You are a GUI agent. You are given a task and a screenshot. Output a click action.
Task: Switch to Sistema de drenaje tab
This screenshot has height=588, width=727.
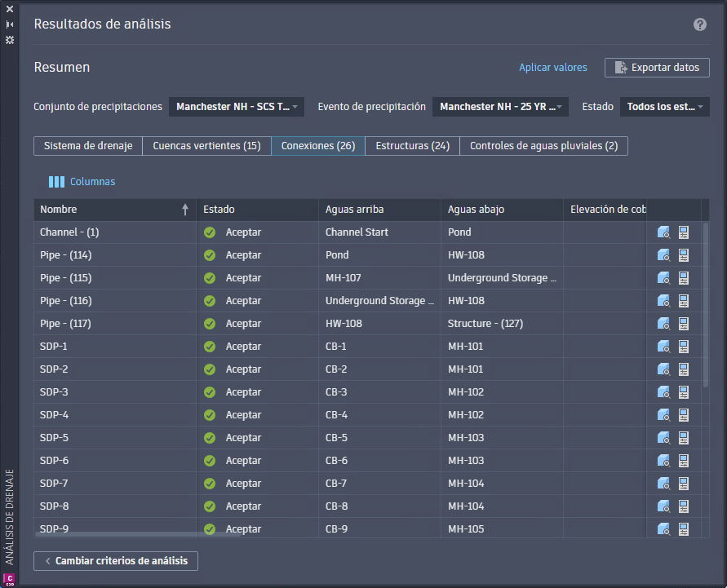pyautogui.click(x=88, y=146)
